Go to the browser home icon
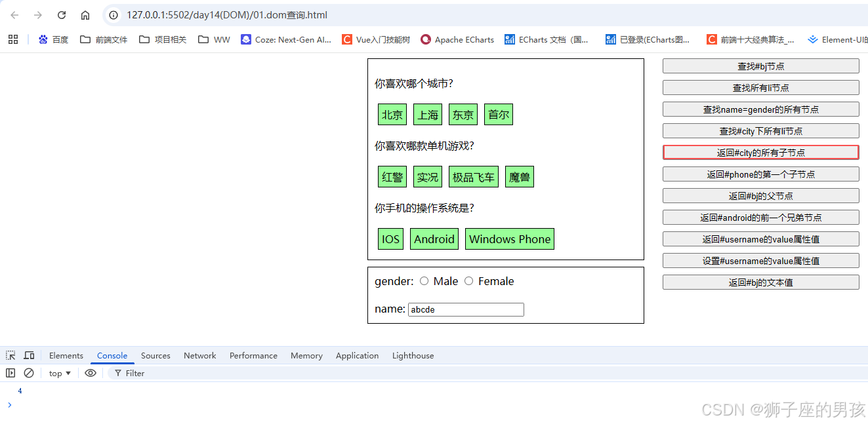Screen dimensions: 868x424 [85, 15]
